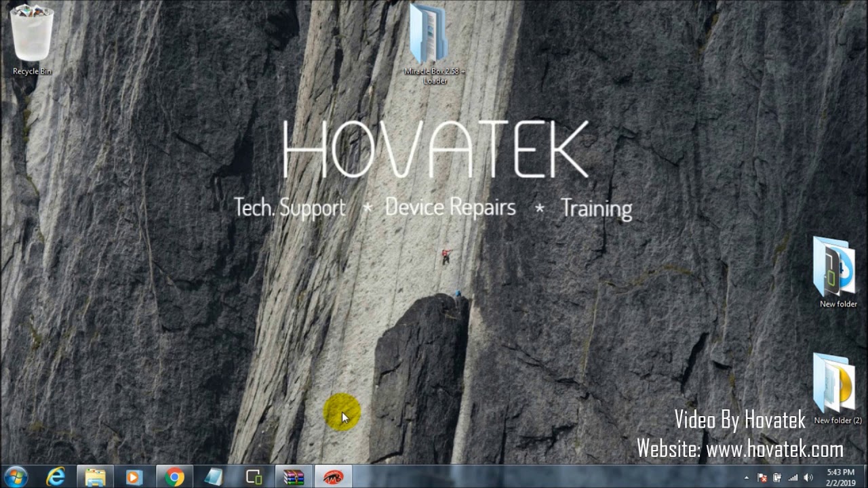
Task: Click the Show Desktop strip beside the clock
Action: 864,477
